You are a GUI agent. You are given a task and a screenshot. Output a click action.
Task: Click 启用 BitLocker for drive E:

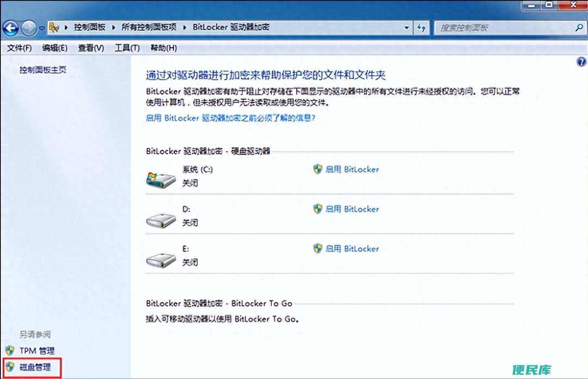pyautogui.click(x=352, y=248)
